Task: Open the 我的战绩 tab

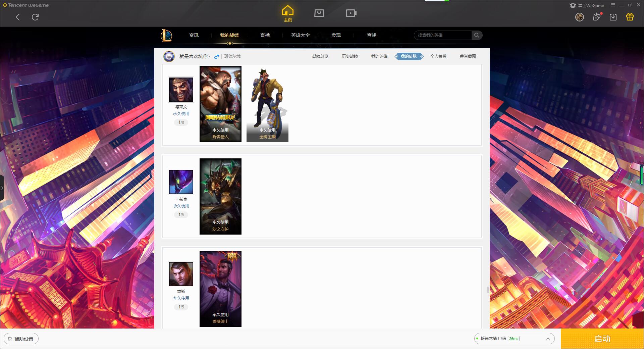Action: [x=229, y=35]
